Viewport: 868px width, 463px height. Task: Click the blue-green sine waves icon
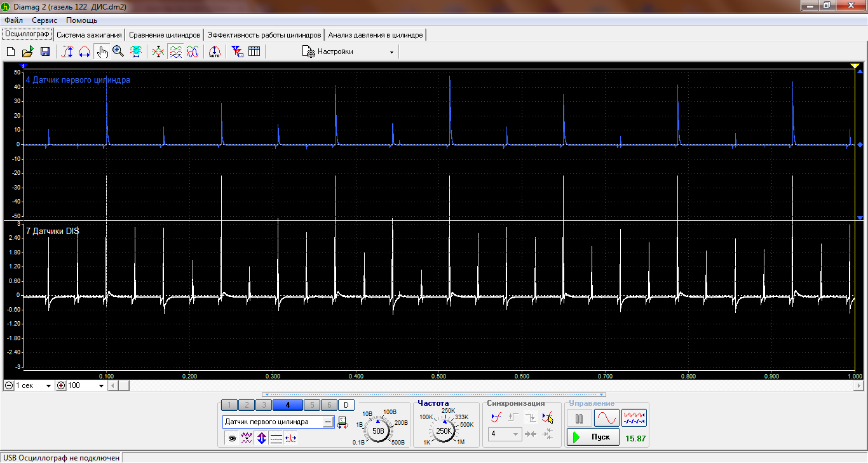pos(193,52)
